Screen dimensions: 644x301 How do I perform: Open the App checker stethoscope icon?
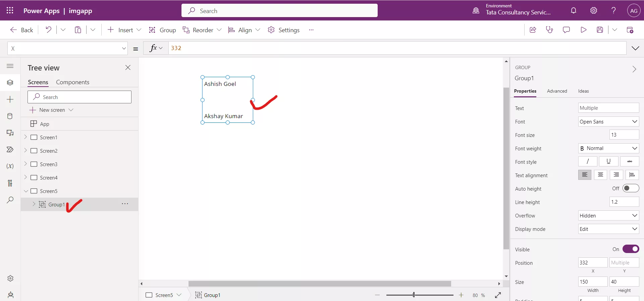pyautogui.click(x=549, y=30)
